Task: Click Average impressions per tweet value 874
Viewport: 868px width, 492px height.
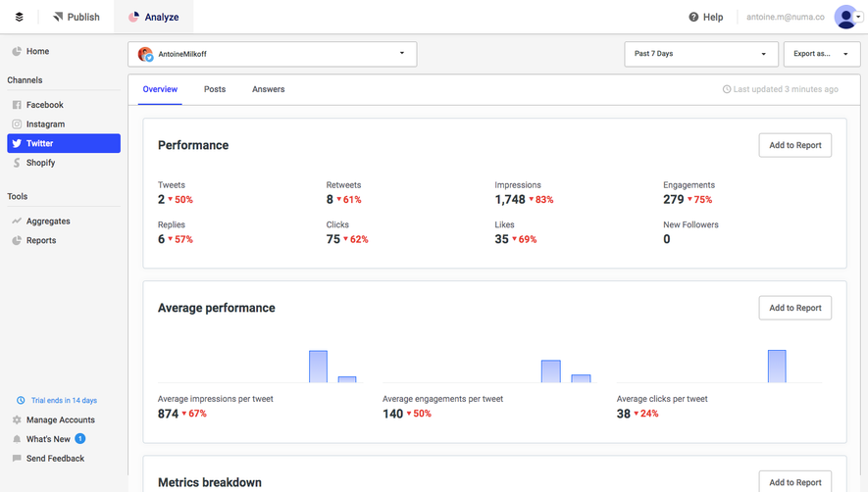Action: point(169,414)
